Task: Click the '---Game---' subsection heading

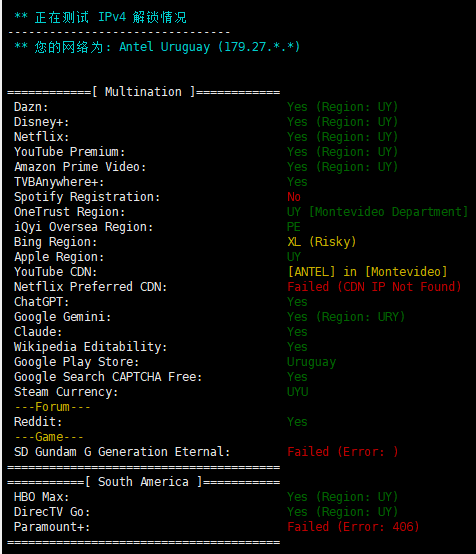Action: (x=49, y=437)
